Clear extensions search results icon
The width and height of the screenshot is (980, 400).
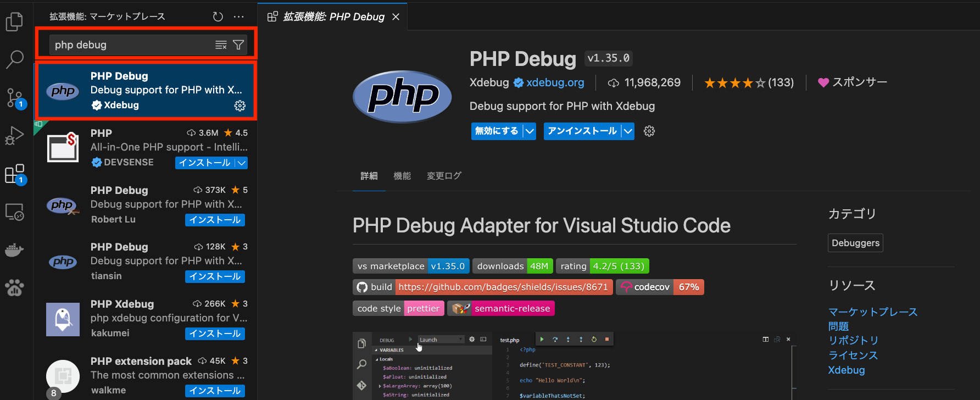point(221,45)
